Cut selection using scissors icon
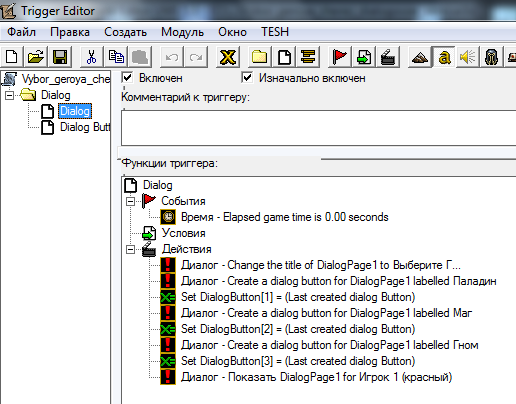 point(91,57)
